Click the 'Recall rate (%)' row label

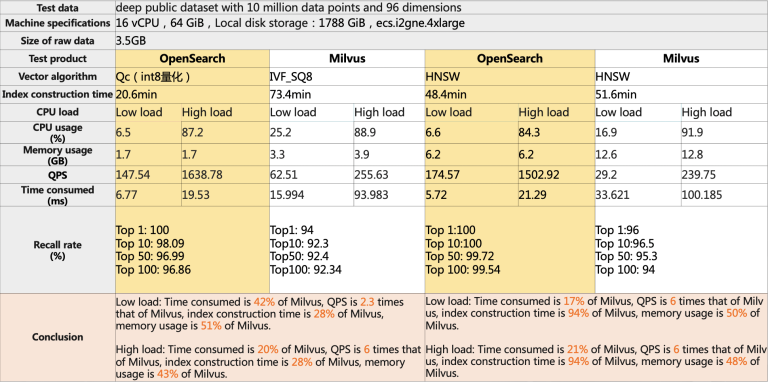(x=58, y=250)
